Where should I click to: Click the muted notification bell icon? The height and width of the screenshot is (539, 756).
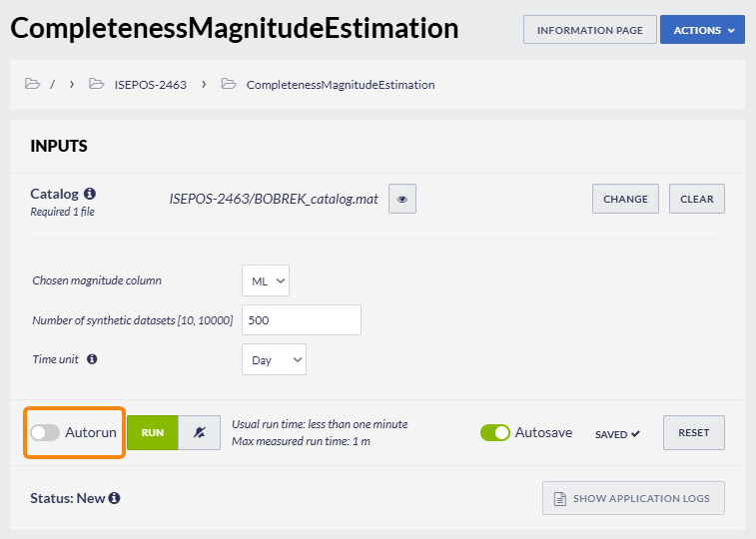click(x=199, y=432)
